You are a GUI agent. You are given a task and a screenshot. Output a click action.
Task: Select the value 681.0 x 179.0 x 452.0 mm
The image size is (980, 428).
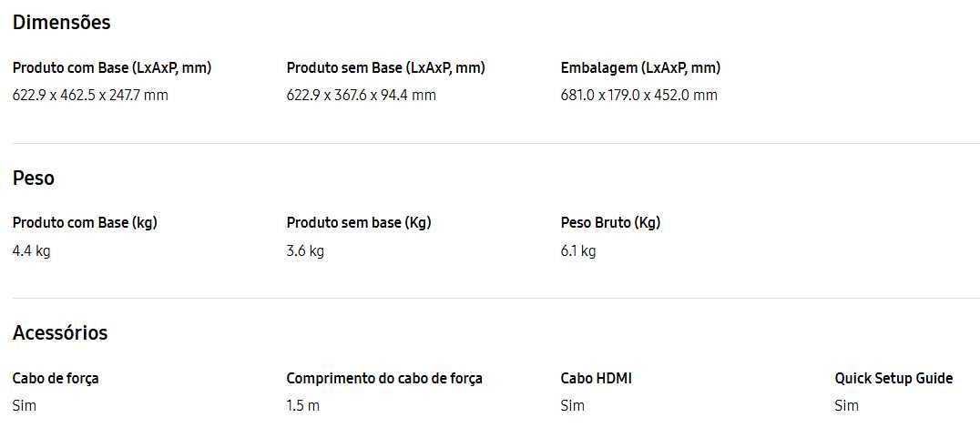pos(638,95)
